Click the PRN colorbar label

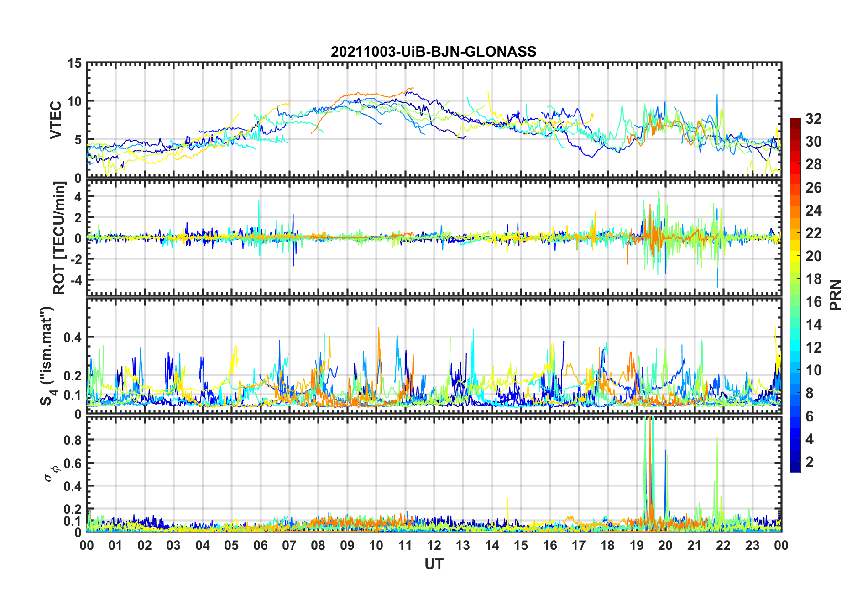pyautogui.click(x=836, y=295)
